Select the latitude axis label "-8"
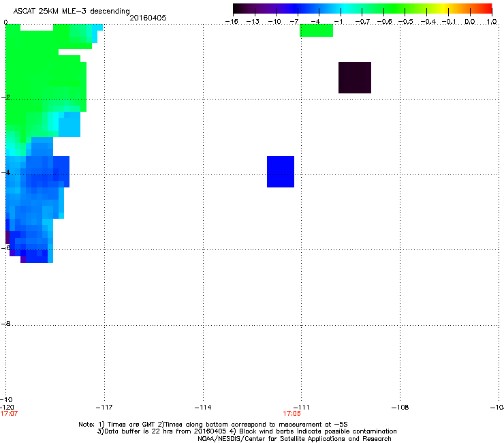Screen dimensions: 504x443 click(5, 323)
